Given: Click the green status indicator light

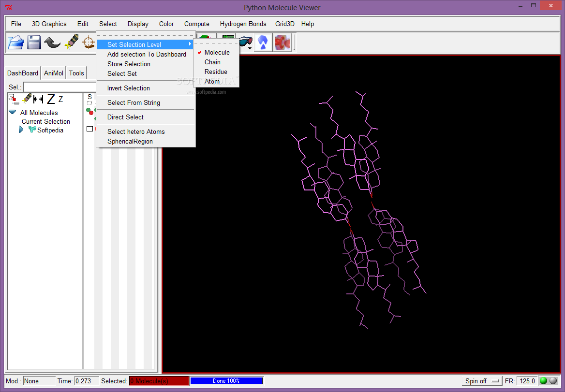Looking at the screenshot, I should pos(543,380).
